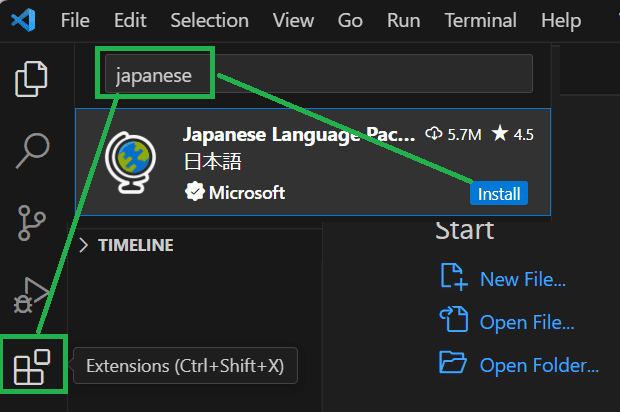This screenshot has width=620, height=412.
Task: Click the Open Folder... link
Action: [539, 365]
